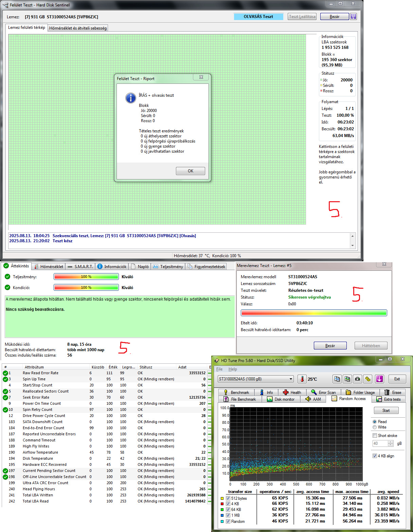Screen dimensions: 413x532
Task: Click status icon of Reallocated Sectors Count row
Action: coord(5,391)
